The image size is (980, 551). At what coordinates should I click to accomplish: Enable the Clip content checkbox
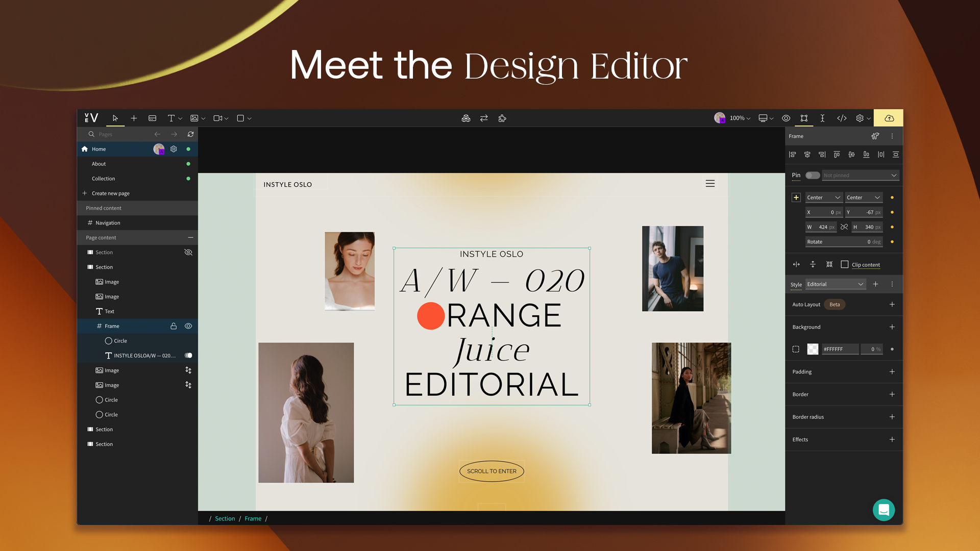tap(845, 264)
